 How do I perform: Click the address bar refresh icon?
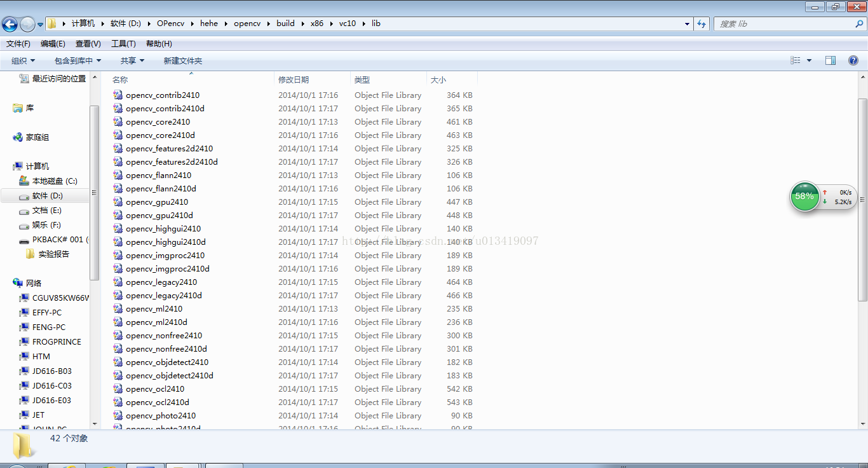[702, 24]
